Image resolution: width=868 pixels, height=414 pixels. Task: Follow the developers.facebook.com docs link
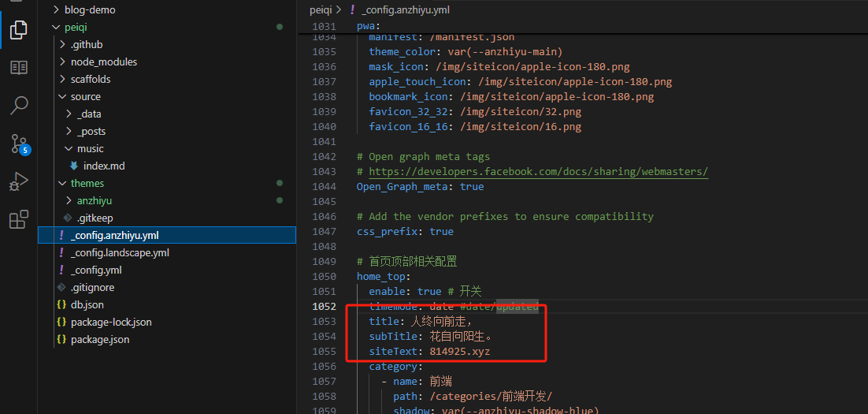point(538,171)
